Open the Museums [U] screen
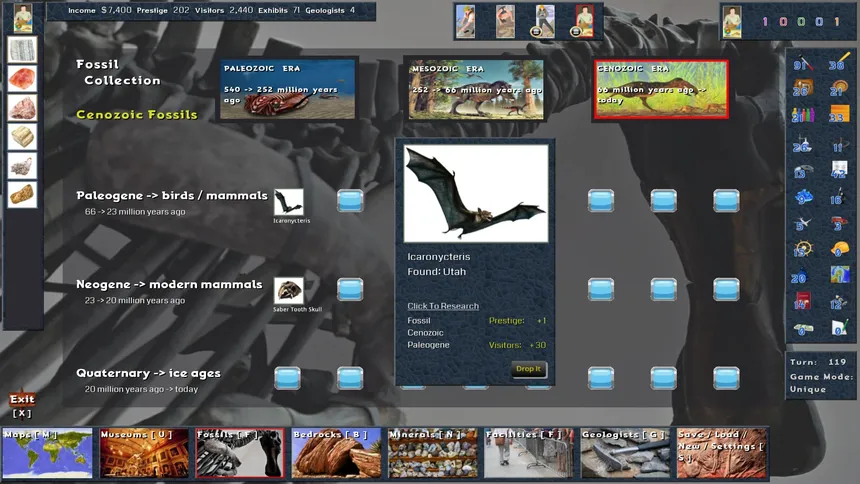860x484 pixels. (144, 453)
